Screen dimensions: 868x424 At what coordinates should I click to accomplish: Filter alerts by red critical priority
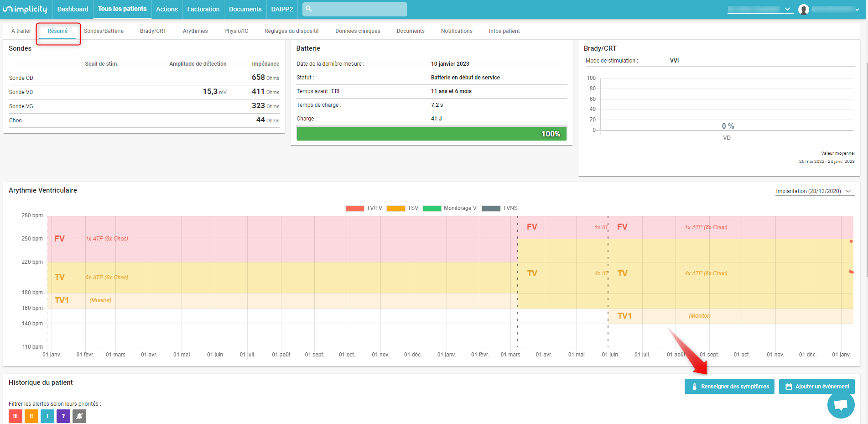(16, 416)
